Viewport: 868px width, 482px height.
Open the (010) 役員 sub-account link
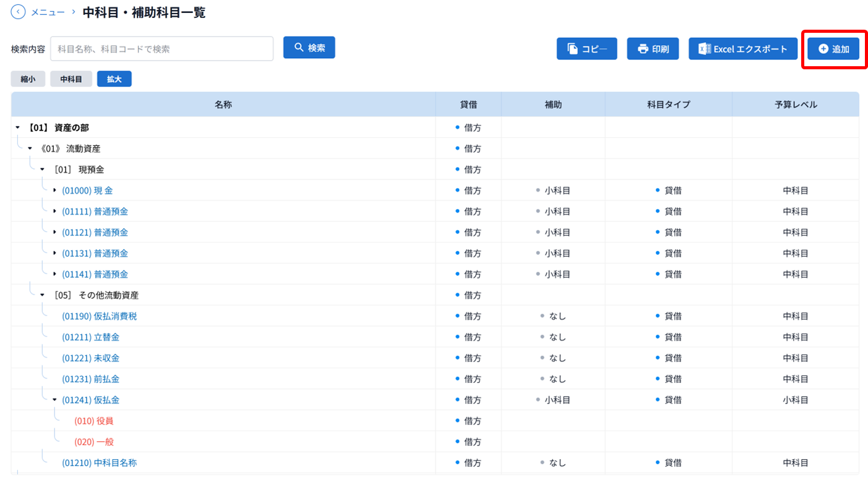[94, 421]
